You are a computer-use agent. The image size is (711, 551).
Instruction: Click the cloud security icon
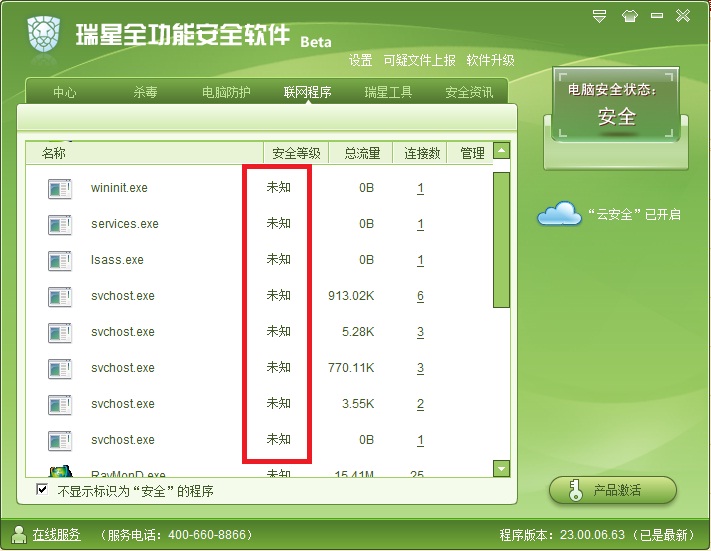(x=559, y=214)
